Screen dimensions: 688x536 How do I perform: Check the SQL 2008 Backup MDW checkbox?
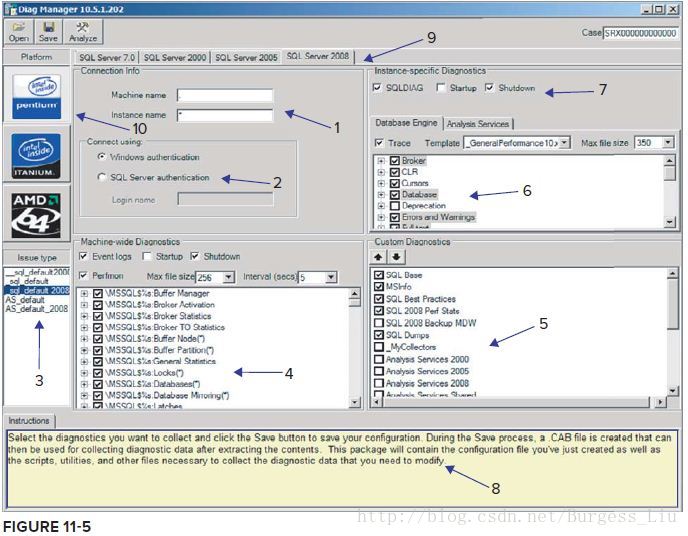coord(379,323)
